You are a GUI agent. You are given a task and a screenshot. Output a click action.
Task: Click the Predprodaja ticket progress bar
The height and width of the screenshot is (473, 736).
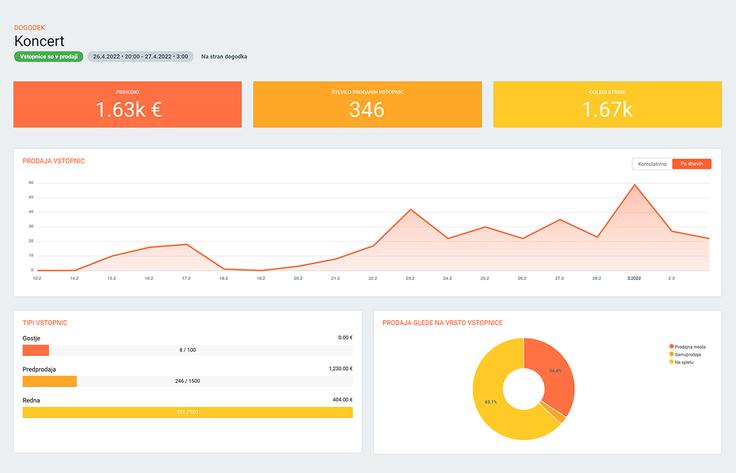[187, 381]
